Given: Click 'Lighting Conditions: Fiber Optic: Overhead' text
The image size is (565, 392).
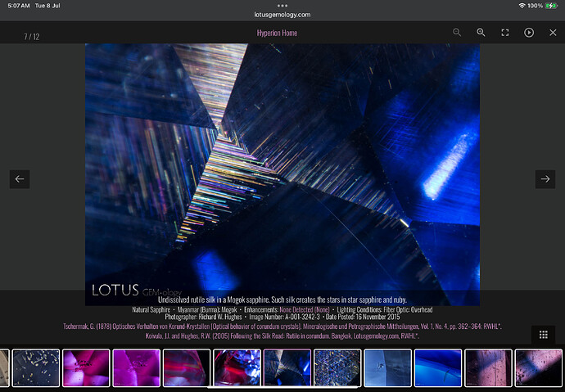Looking at the screenshot, I should 385,309.
